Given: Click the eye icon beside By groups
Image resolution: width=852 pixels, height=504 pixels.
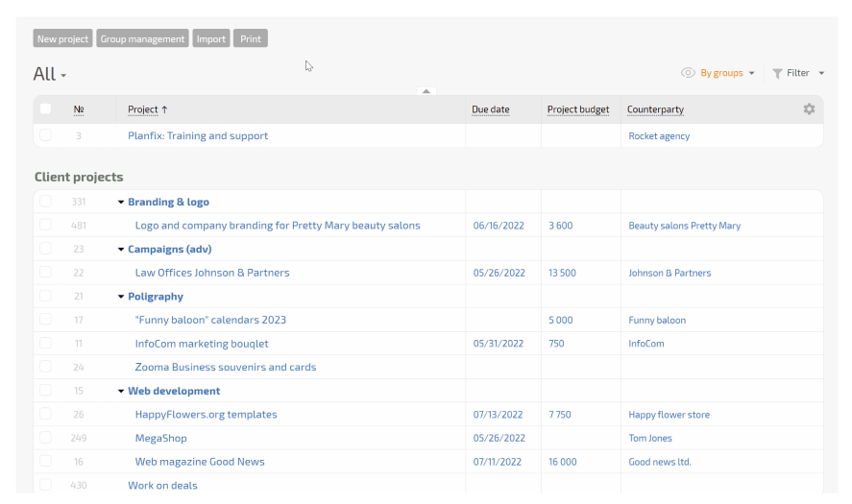Looking at the screenshot, I should tap(688, 73).
